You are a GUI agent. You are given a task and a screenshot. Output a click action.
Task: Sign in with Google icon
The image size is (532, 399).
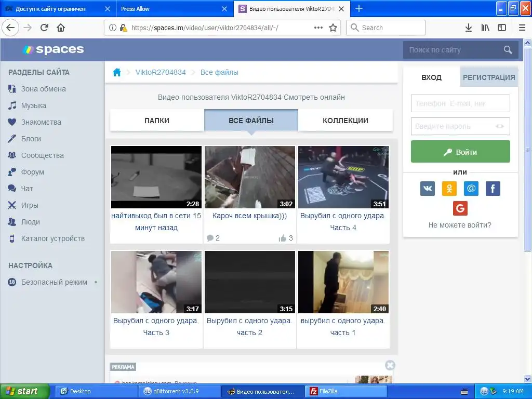(460, 208)
